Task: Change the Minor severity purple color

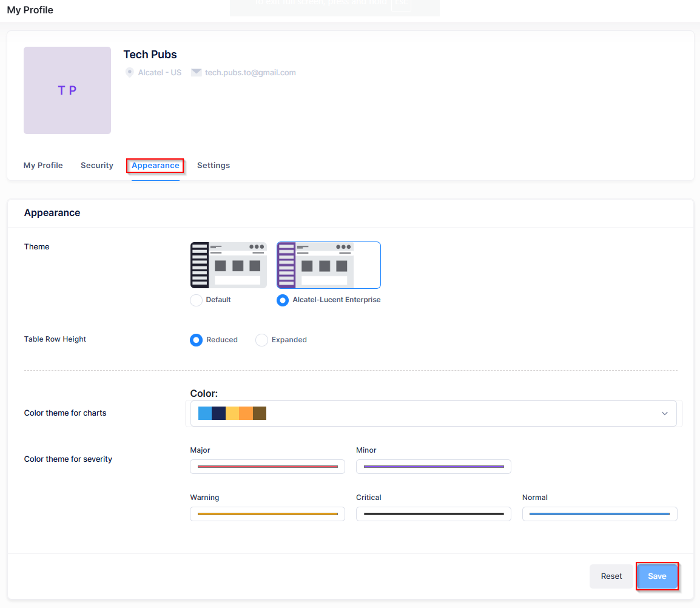Action: click(x=433, y=467)
